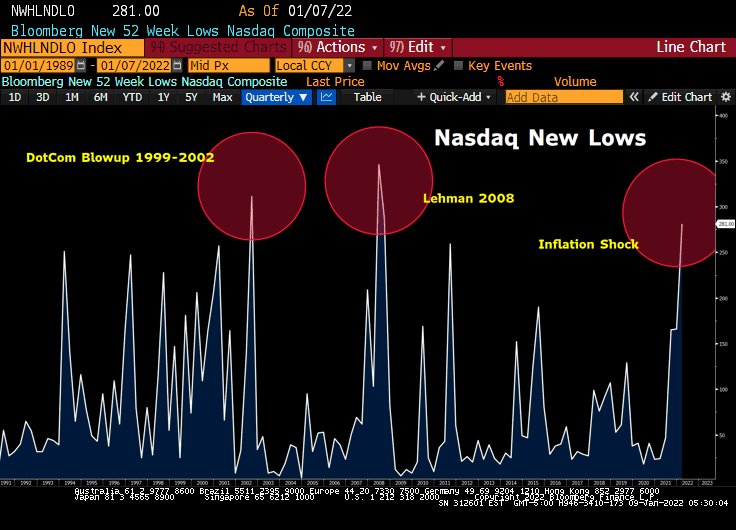Switch to Table view
This screenshot has height=530, width=736.
pos(367,97)
